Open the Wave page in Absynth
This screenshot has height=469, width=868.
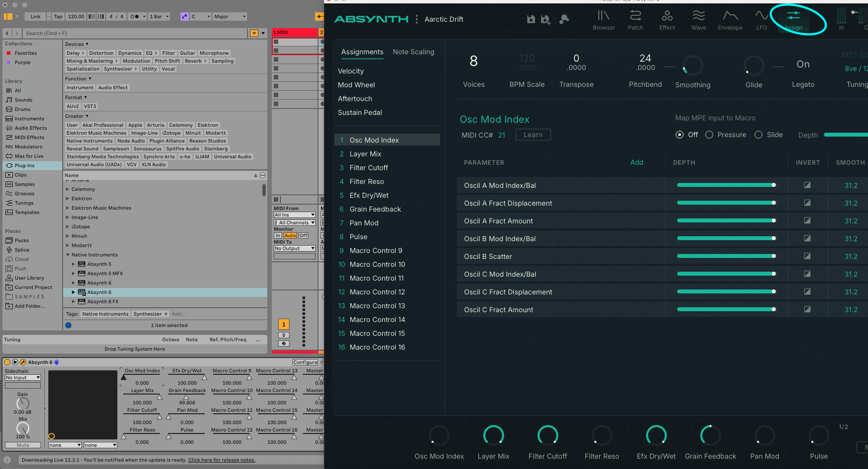coord(698,20)
